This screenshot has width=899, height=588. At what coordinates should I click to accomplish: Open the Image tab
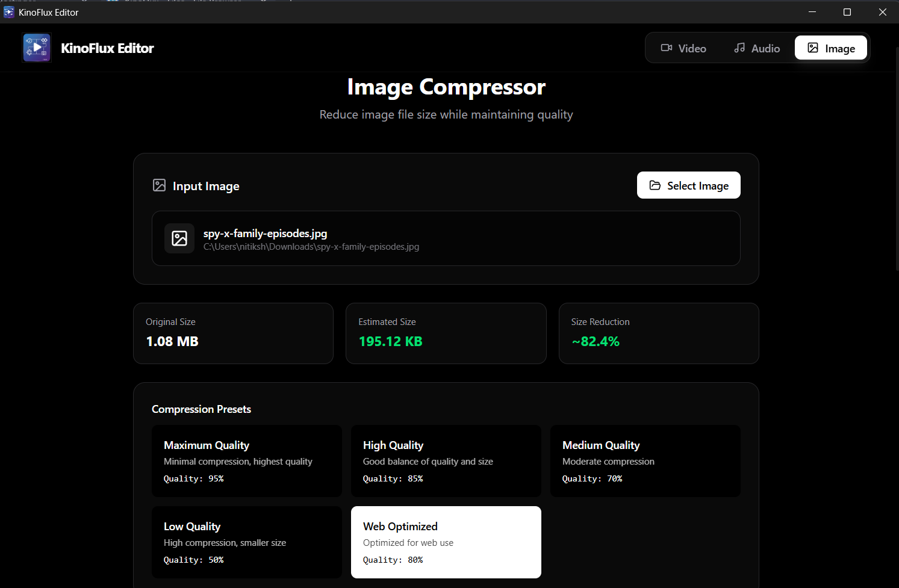(x=831, y=48)
